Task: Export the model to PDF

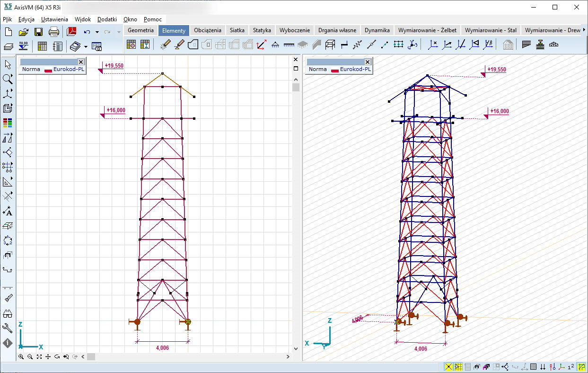Action: point(71,32)
